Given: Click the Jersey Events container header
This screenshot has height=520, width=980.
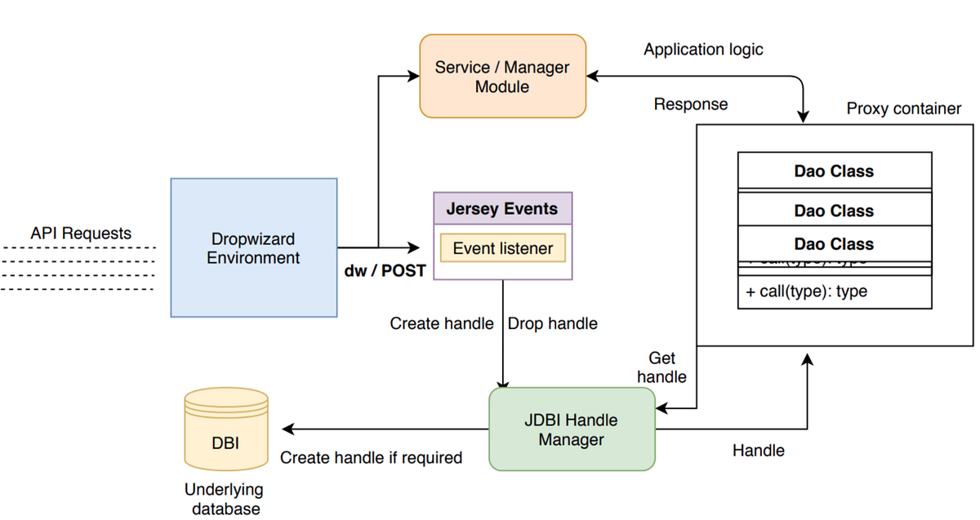Looking at the screenshot, I should tap(501, 209).
